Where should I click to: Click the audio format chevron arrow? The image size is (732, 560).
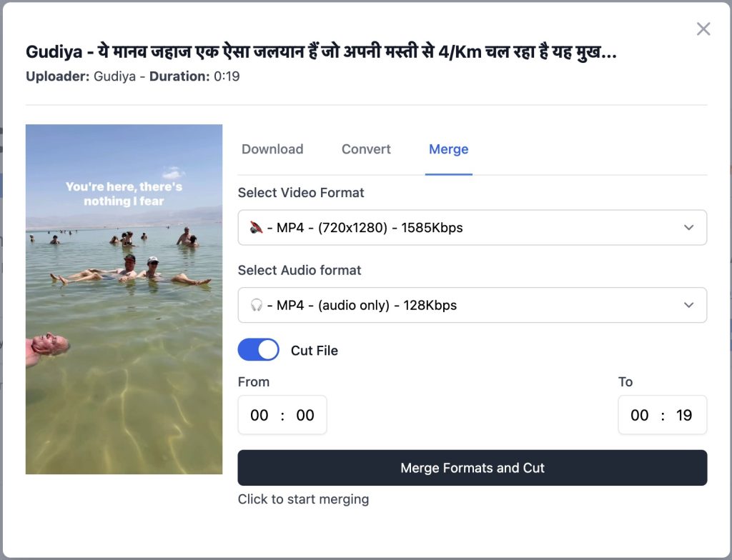pyautogui.click(x=688, y=305)
